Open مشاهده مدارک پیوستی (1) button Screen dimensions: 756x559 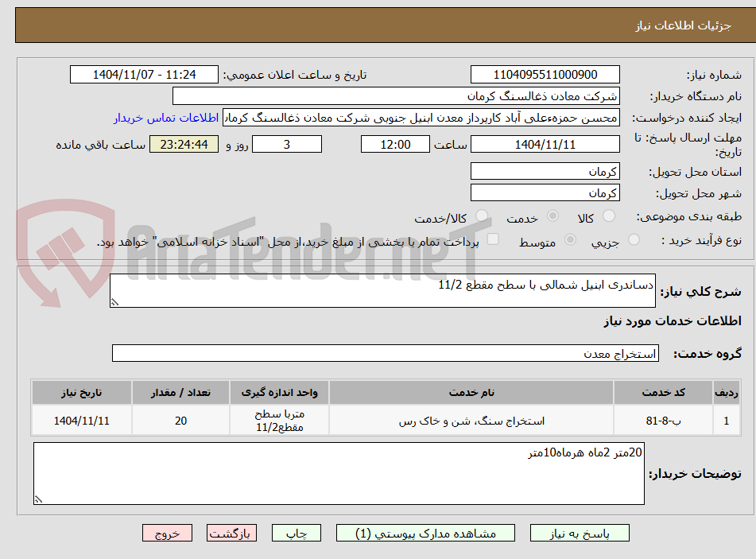pos(425,533)
